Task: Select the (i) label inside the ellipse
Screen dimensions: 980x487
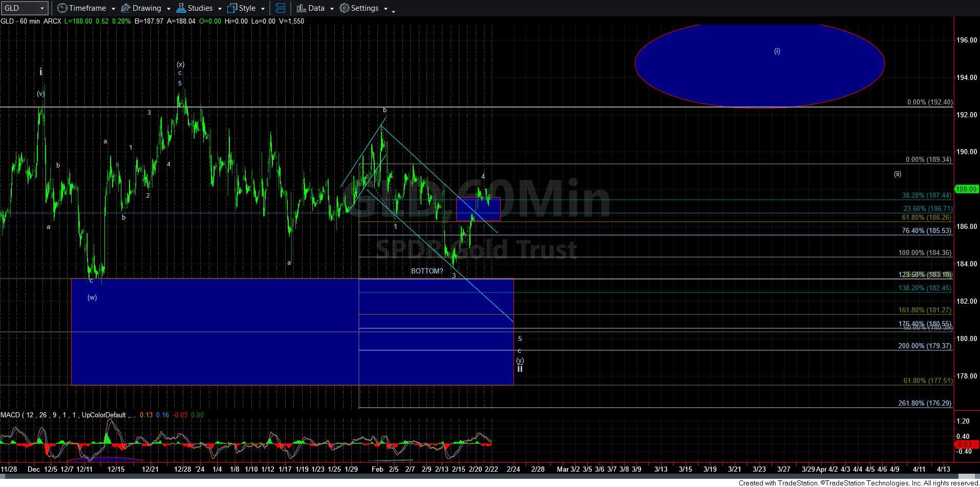Action: point(777,51)
